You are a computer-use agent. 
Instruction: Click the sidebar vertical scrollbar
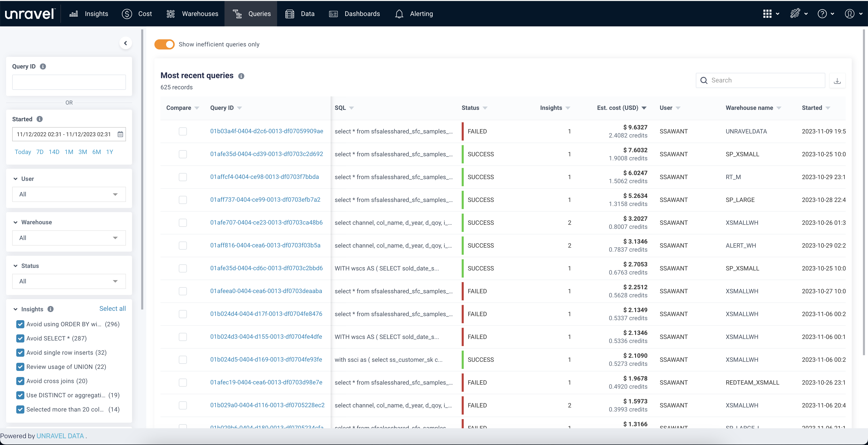(142, 170)
